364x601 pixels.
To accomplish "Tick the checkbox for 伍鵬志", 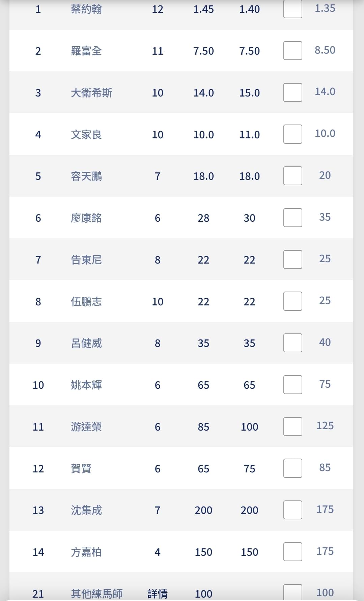I will (292, 301).
